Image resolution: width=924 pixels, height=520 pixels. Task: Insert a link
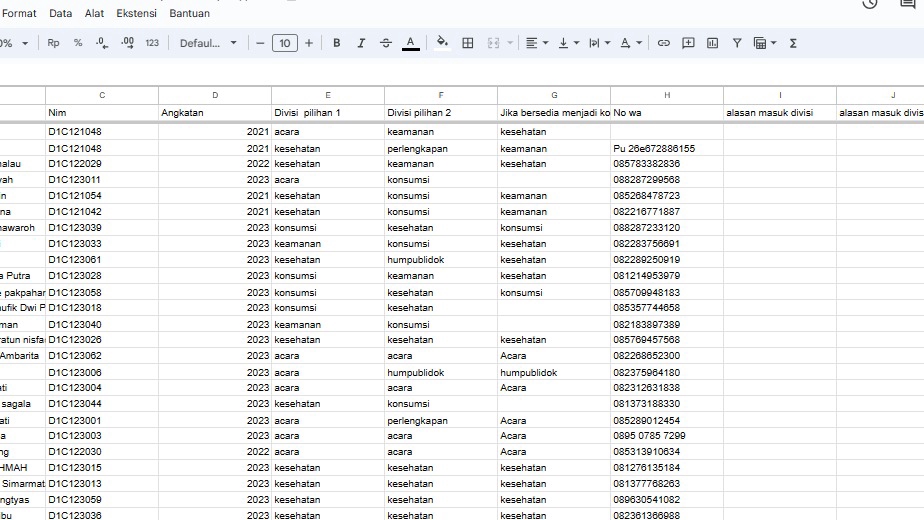pyautogui.click(x=664, y=43)
